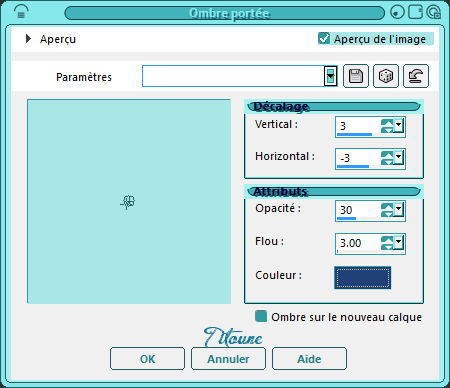Increase the Opacité spinner arrow
450x388 pixels.
click(x=387, y=207)
